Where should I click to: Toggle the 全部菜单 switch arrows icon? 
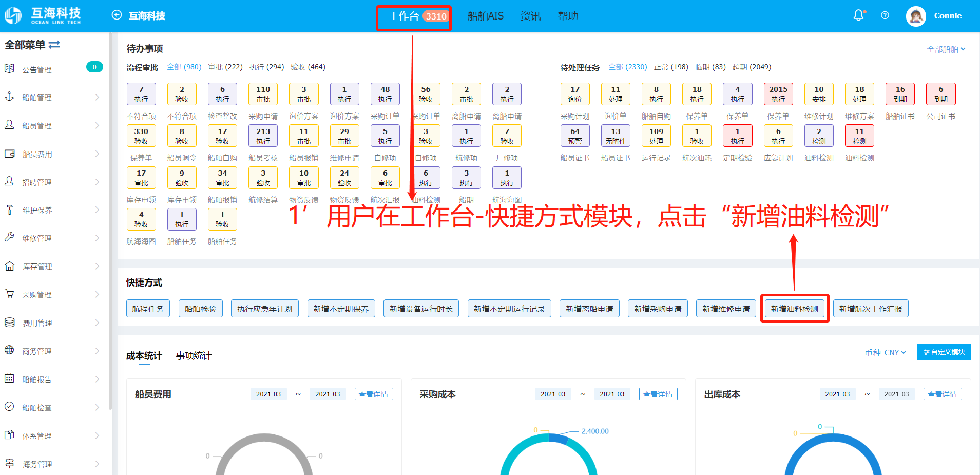[54, 45]
